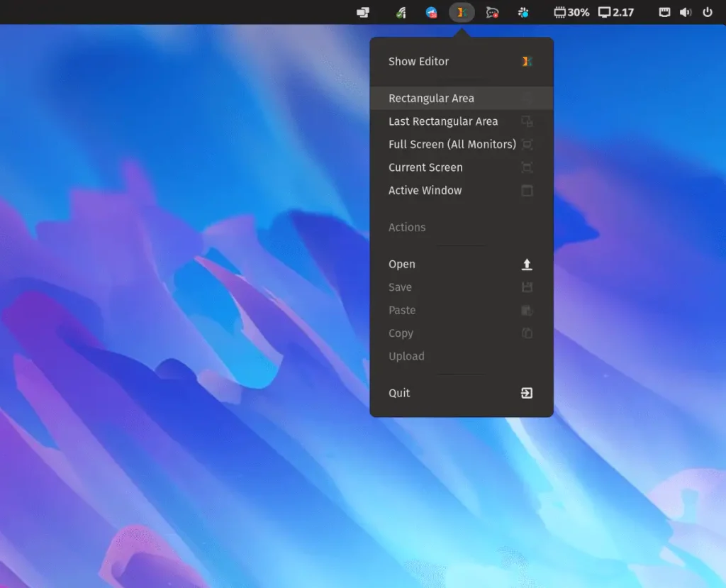Click the network icon in the system tray
The image size is (726, 588).
click(401, 12)
